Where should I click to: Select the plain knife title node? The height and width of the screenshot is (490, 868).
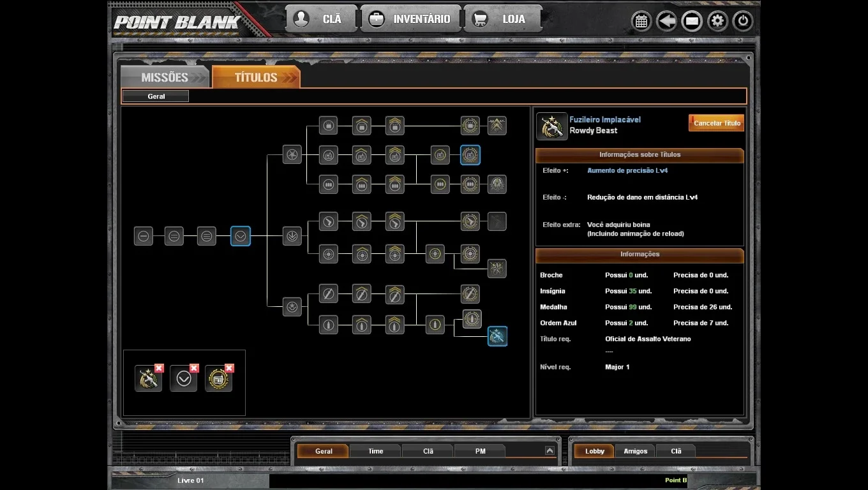[328, 294]
